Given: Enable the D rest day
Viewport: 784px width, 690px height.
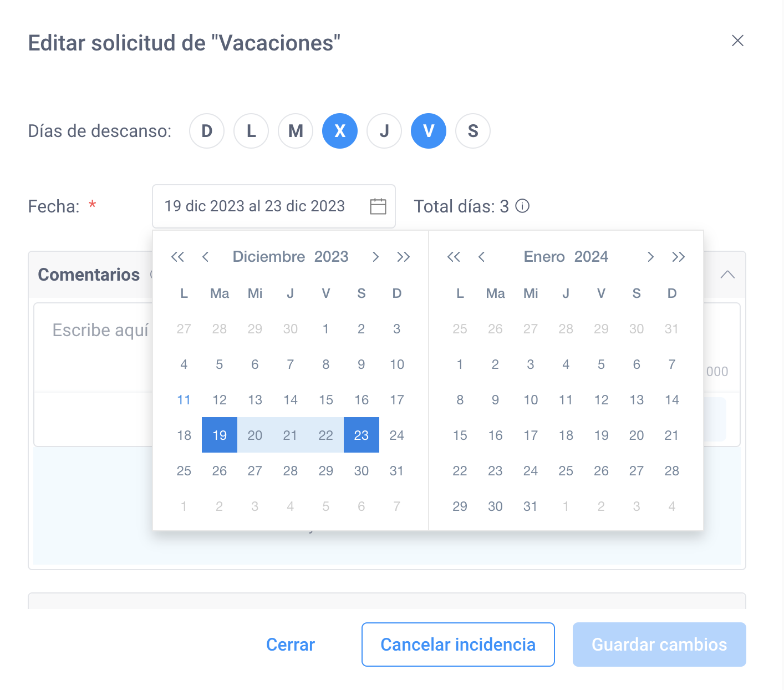Looking at the screenshot, I should coord(207,131).
